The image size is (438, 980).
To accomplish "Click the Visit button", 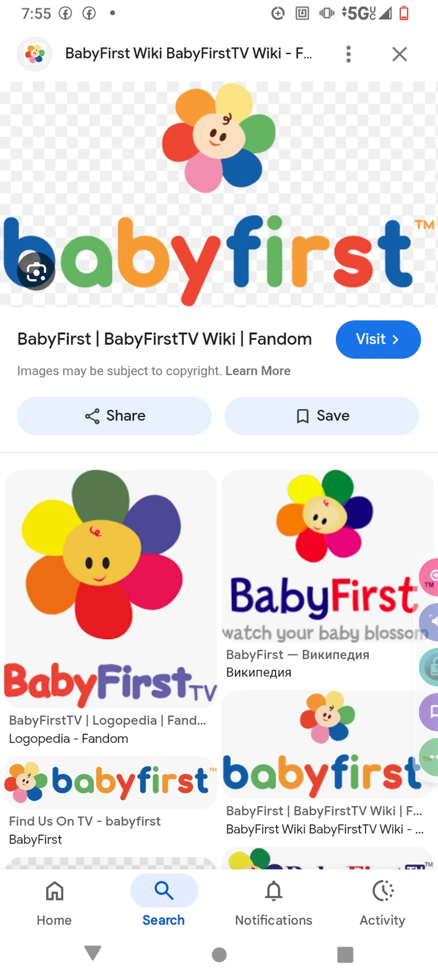I will coord(378,339).
